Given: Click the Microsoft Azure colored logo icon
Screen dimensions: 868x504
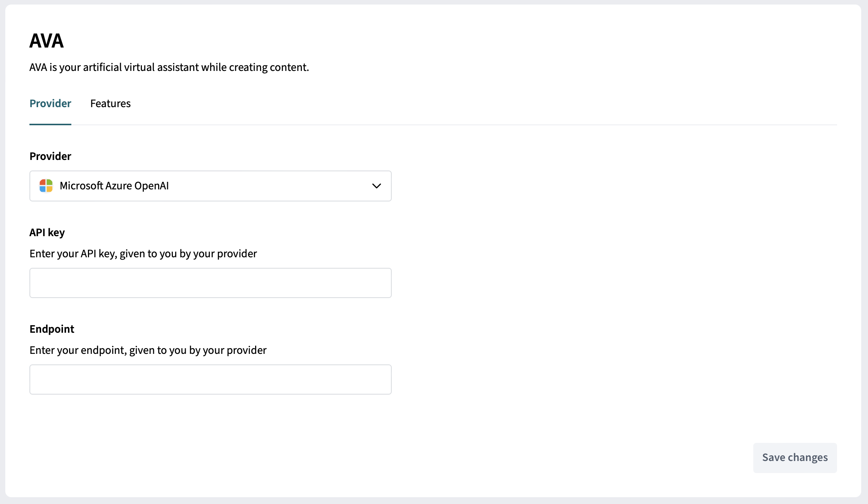Looking at the screenshot, I should click(x=46, y=186).
